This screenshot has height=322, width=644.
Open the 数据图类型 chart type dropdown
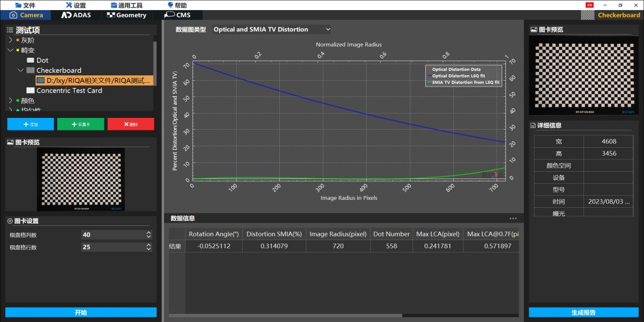272,30
